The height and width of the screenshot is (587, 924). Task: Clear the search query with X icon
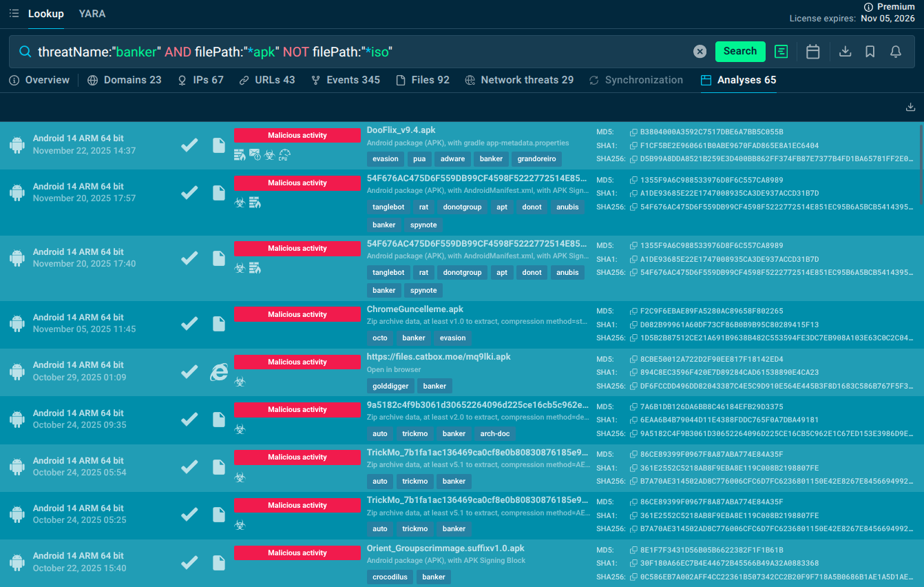700,52
